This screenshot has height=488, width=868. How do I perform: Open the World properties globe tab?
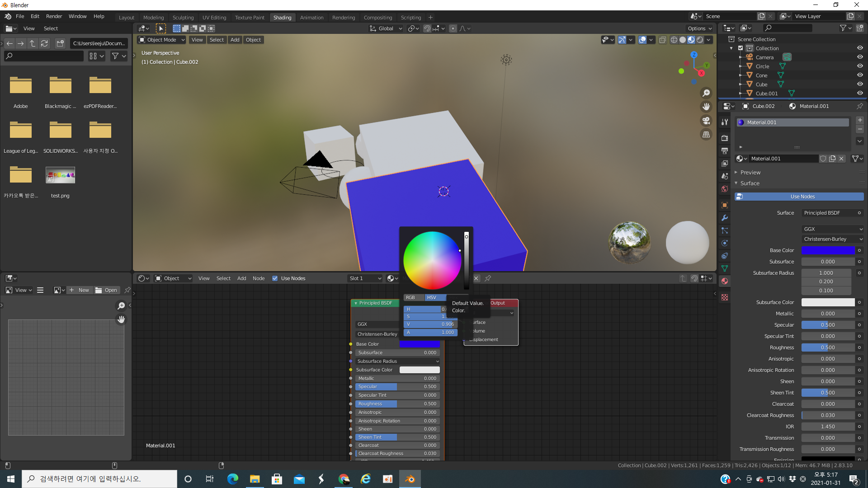(x=725, y=189)
